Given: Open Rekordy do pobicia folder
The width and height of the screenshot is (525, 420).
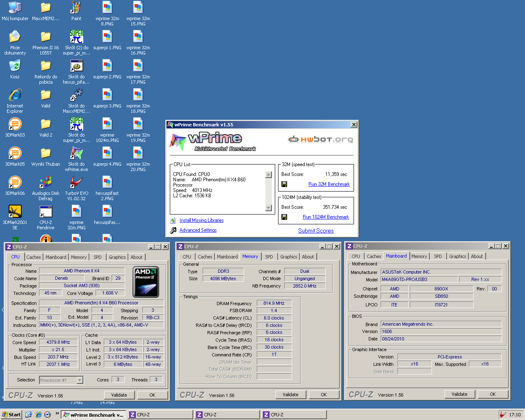Looking at the screenshot, I should click(46, 66).
